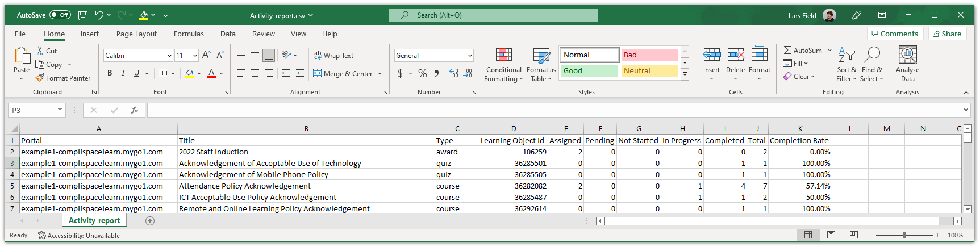
Task: Adjust the zoom slider
Action: 905,235
